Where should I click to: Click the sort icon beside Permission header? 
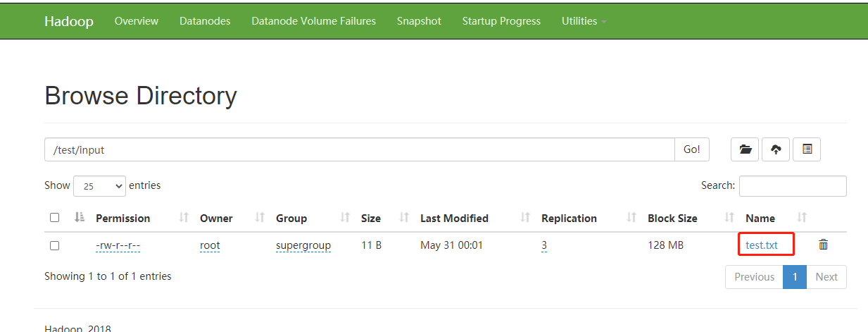click(x=184, y=218)
